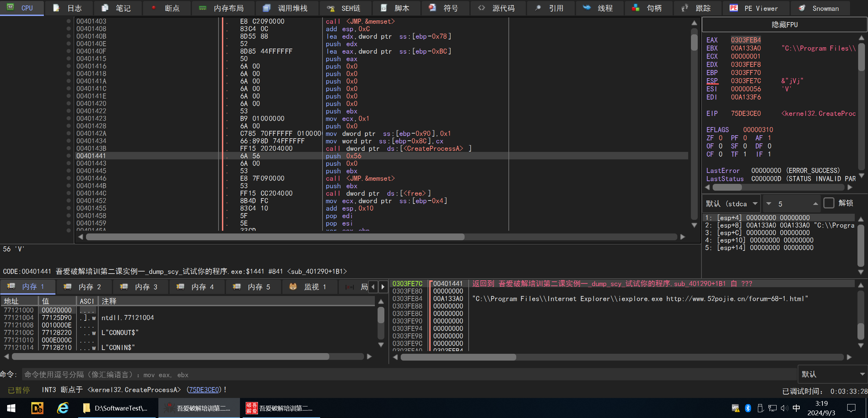The image size is (868, 418).
Task: Toggle breakpoint bullet at address 0040140B
Action: tap(69, 36)
